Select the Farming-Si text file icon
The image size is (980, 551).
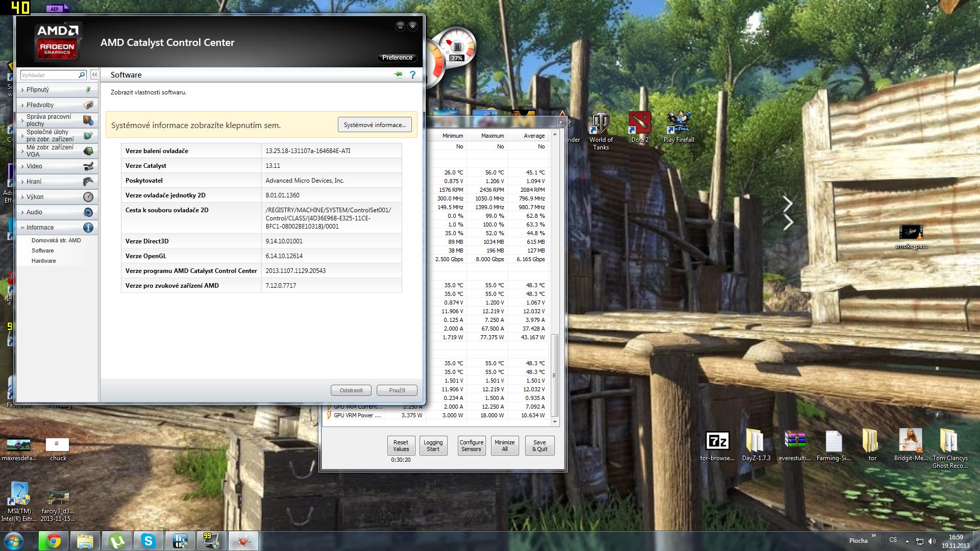tap(834, 446)
